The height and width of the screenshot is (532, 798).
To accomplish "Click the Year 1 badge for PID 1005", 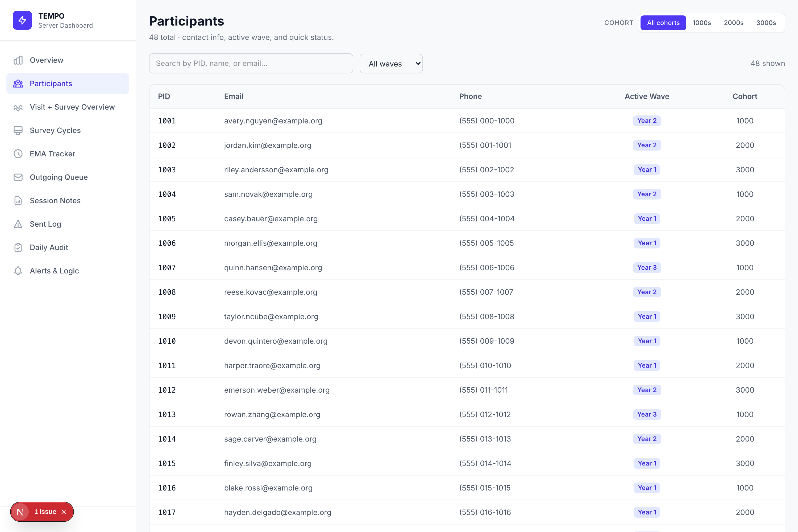I will tap(647, 218).
